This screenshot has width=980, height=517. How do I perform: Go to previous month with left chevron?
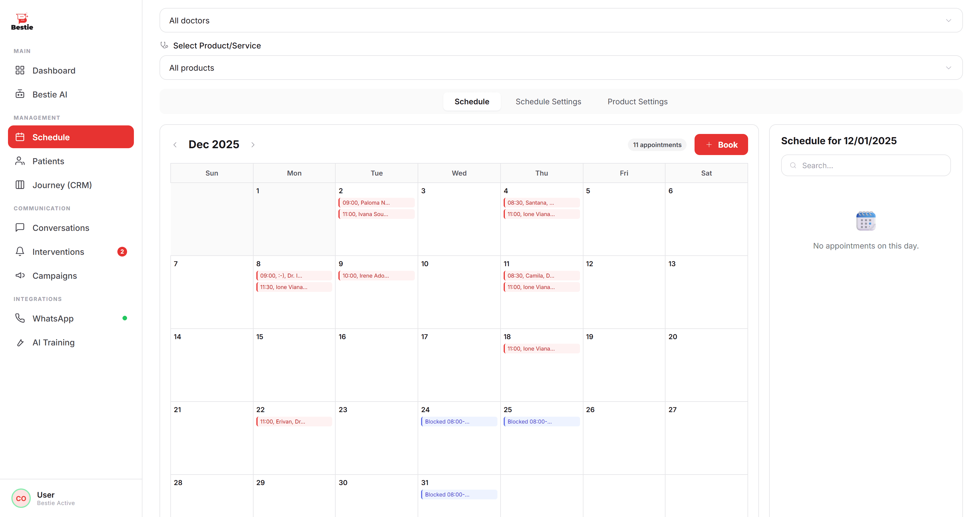175,145
